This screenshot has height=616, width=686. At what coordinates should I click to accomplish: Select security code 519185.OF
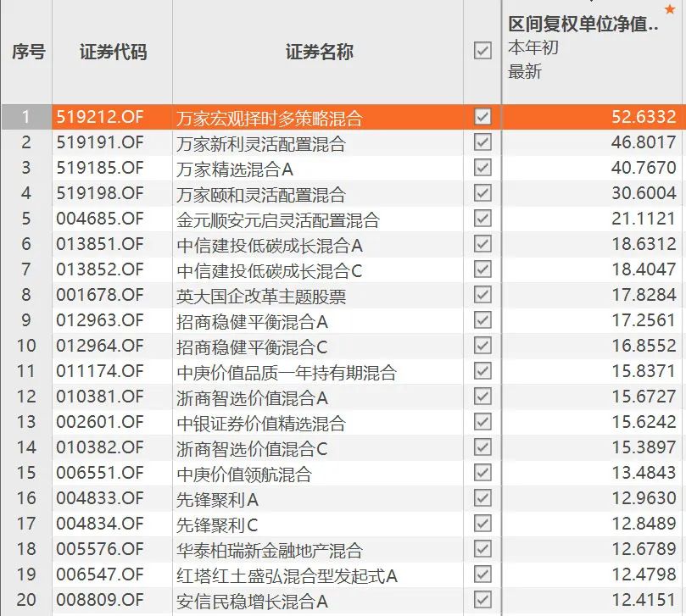[100, 168]
